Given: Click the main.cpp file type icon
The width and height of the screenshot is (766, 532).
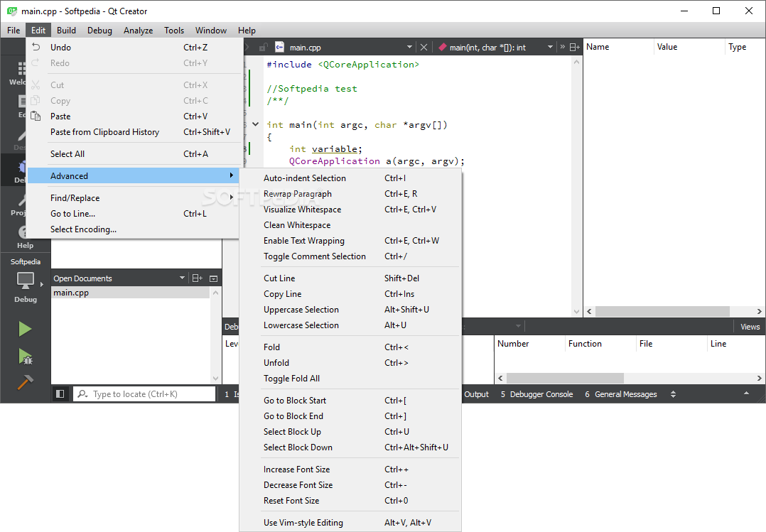Looking at the screenshot, I should click(279, 47).
